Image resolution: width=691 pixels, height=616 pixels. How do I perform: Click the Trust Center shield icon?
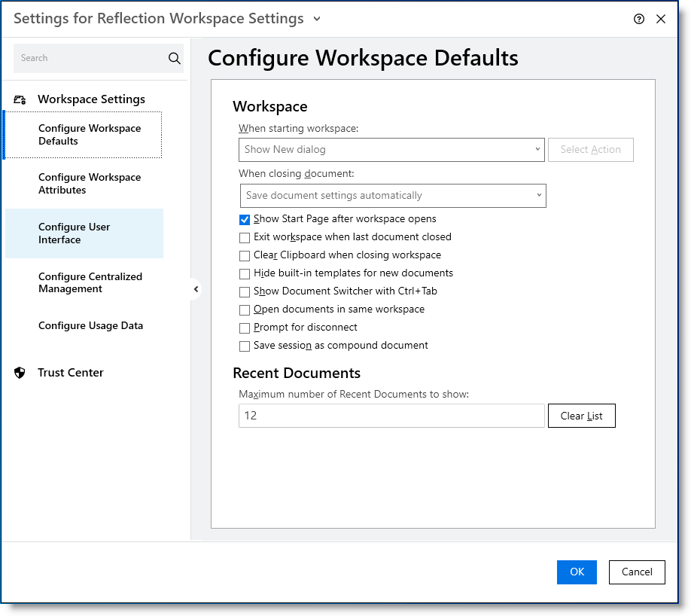click(20, 373)
